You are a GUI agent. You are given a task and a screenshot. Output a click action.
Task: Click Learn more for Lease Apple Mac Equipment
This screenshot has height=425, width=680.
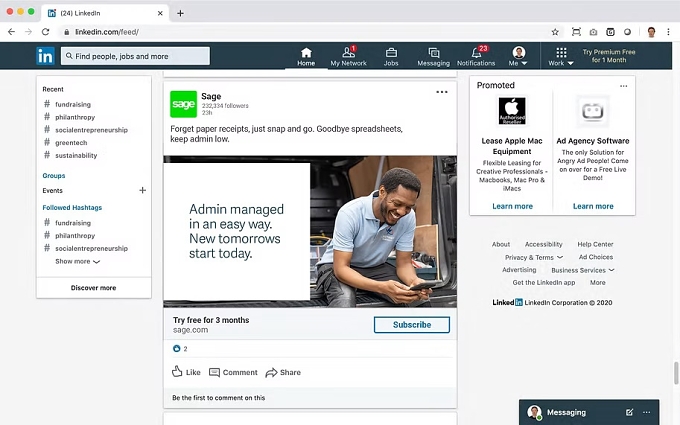[x=512, y=206]
